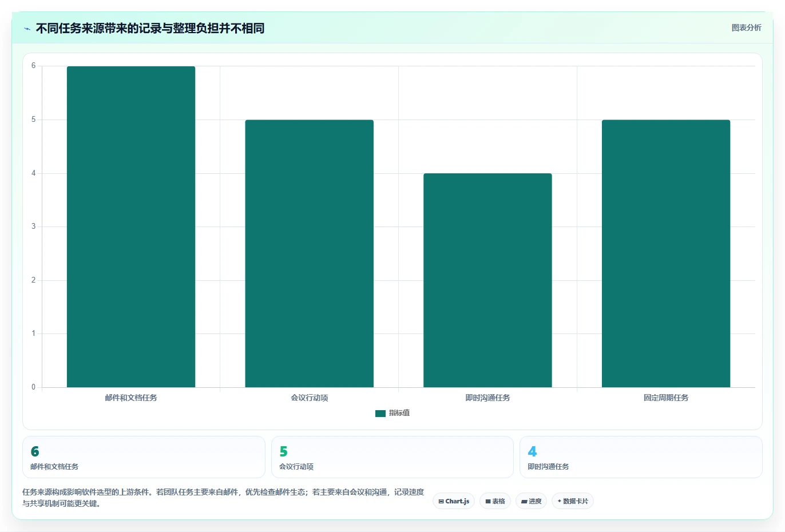785x532 pixels.
Task: Click the x-axis label 邮件和文档任务
Action: pos(131,398)
